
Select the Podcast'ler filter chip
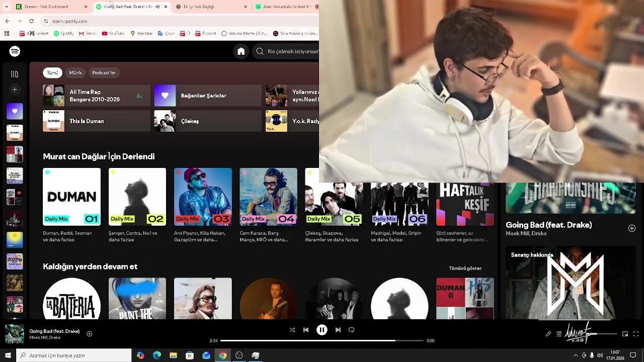pyautogui.click(x=104, y=73)
